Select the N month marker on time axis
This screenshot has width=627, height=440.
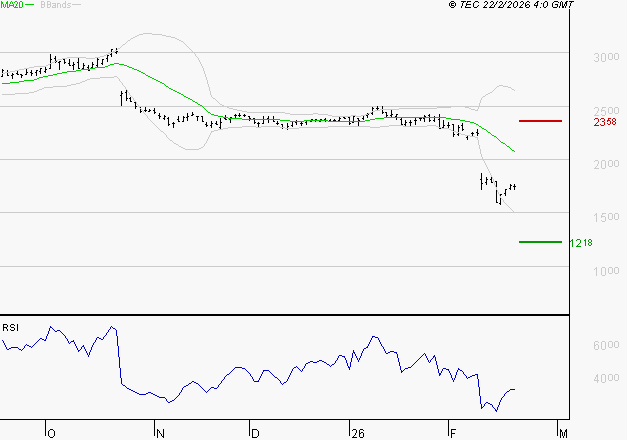[158, 433]
